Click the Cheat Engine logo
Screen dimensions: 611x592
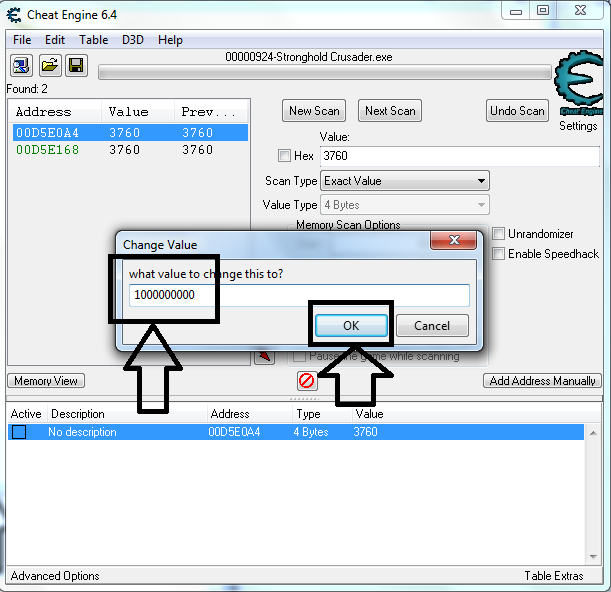(x=579, y=83)
